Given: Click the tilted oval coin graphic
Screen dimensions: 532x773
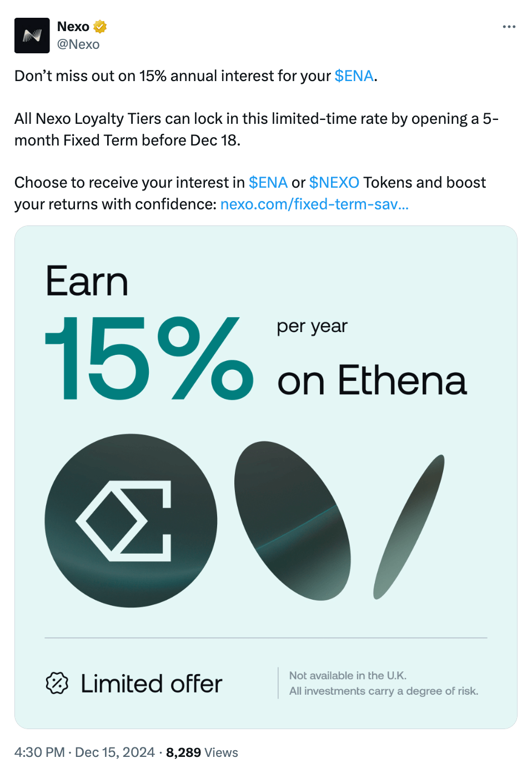Looking at the screenshot, I should tap(292, 520).
